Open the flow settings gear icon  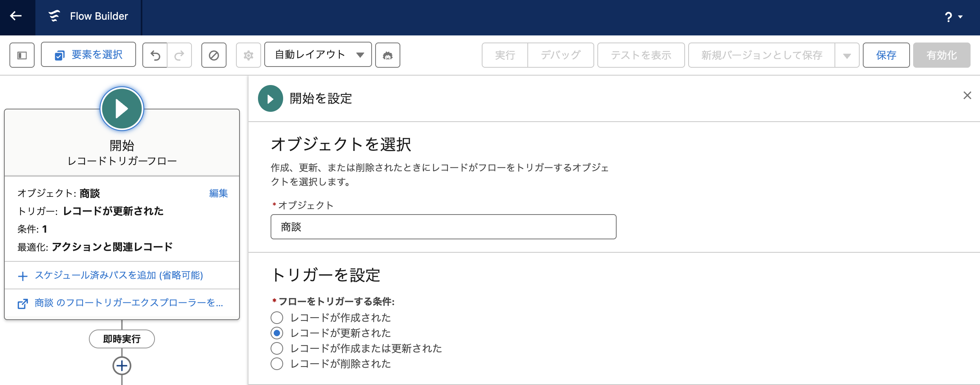click(248, 55)
